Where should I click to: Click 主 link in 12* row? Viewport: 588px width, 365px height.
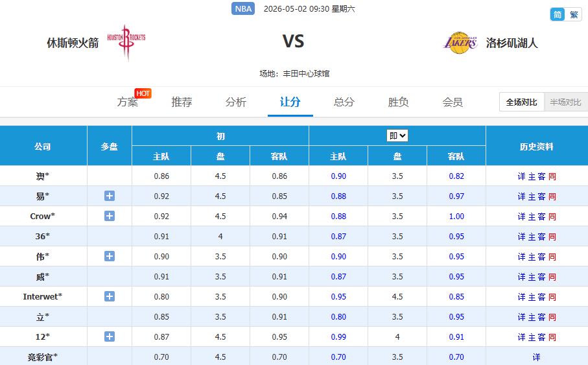tap(532, 337)
